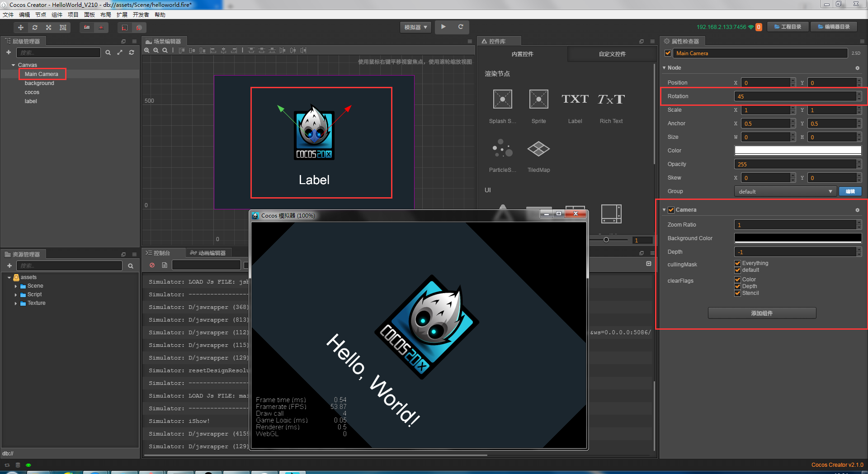
Task: Add a ParticleSystem node from library
Action: (x=502, y=155)
